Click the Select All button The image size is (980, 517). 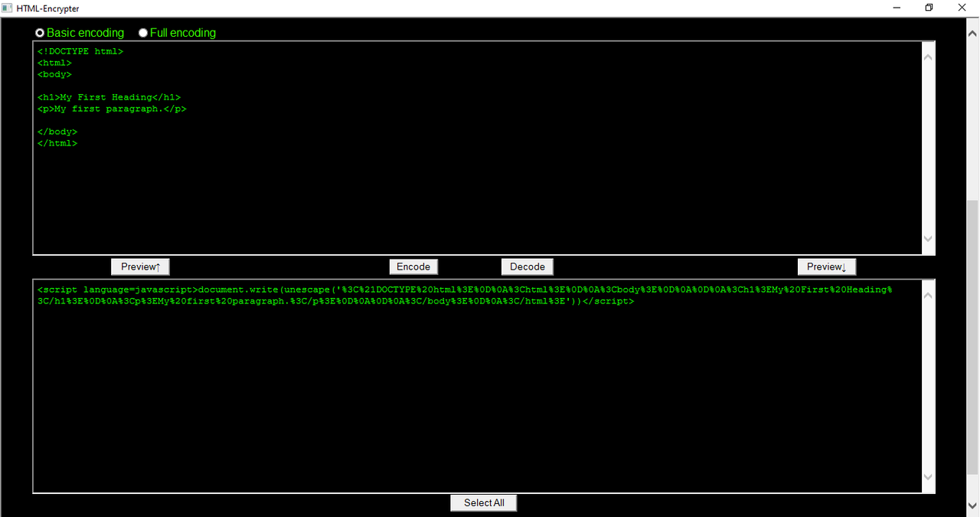pos(484,503)
